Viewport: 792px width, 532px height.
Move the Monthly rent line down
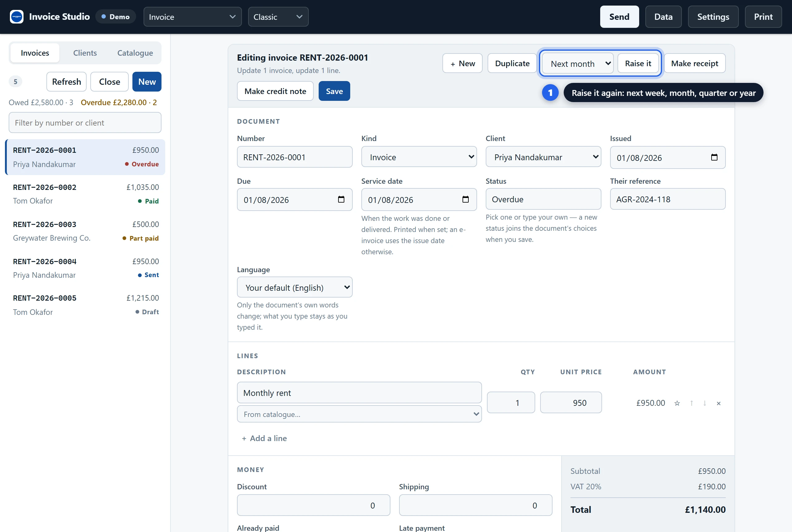(705, 403)
